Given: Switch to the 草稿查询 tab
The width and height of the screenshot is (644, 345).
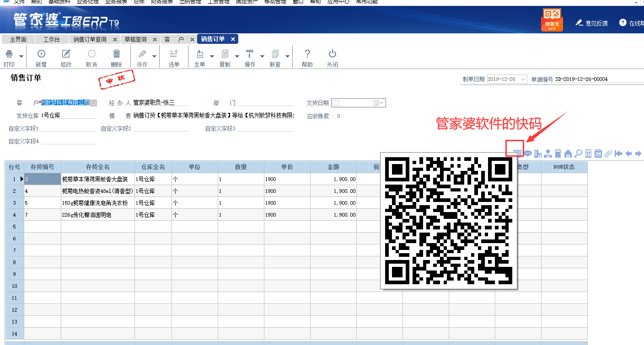Looking at the screenshot, I should click(x=136, y=39).
